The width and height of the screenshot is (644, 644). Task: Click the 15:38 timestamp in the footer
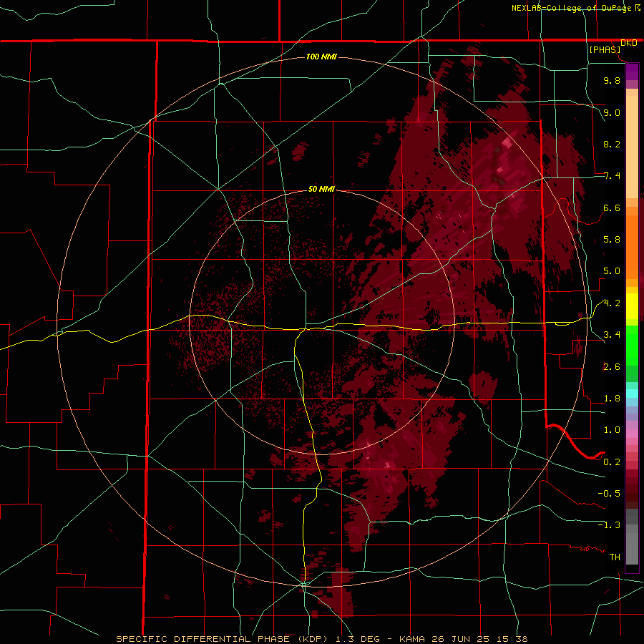[x=512, y=639]
